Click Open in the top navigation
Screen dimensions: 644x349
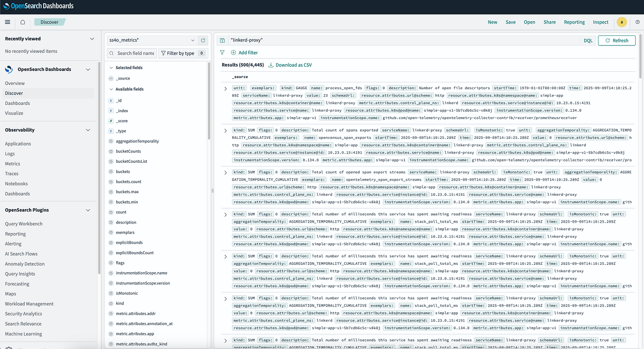(x=529, y=22)
